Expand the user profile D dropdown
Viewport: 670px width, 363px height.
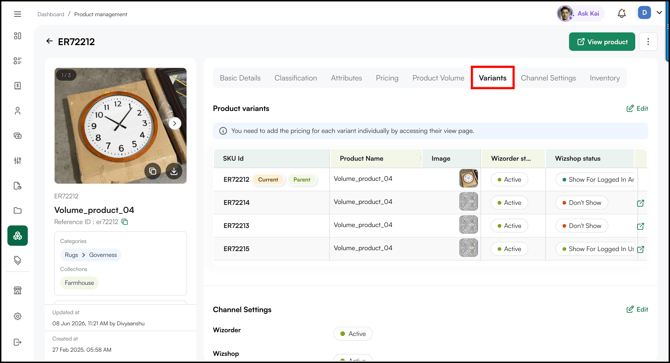pyautogui.click(x=650, y=13)
